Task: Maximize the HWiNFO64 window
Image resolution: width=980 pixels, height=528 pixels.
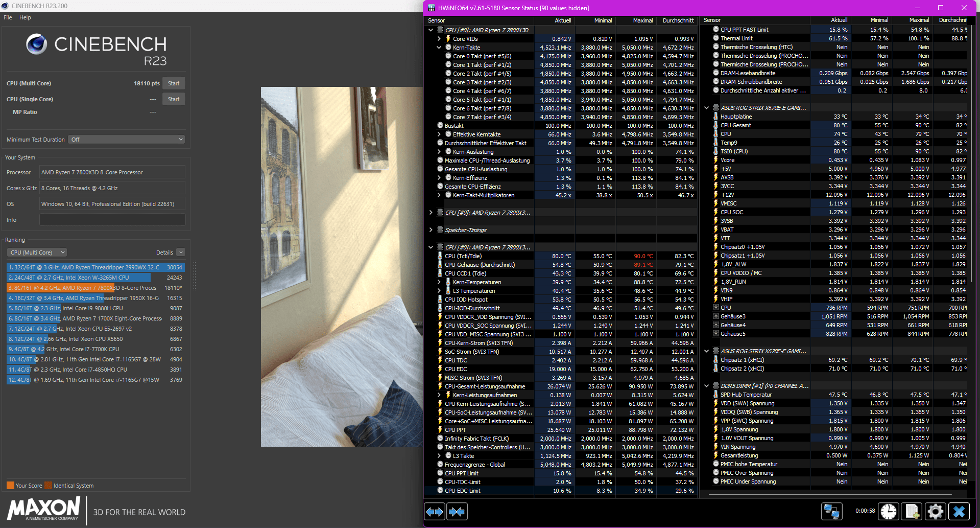Action: click(941, 8)
